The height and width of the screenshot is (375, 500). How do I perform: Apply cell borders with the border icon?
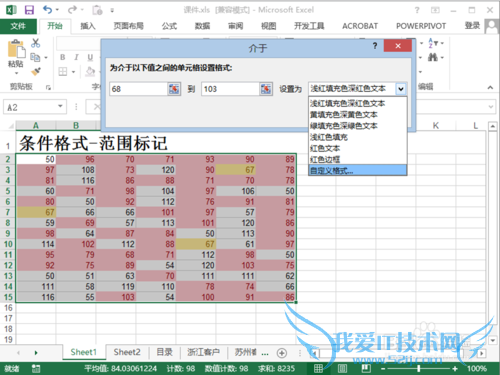63,71
